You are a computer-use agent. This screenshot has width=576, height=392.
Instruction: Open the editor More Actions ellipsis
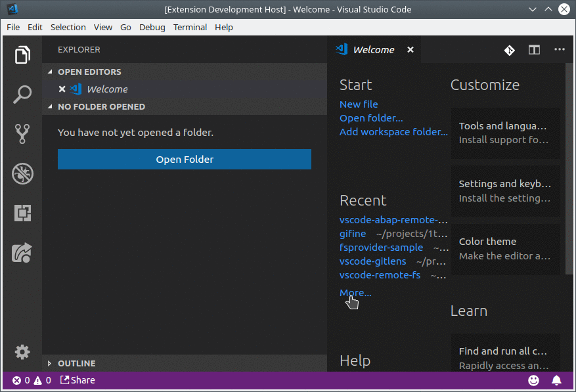tap(560, 49)
